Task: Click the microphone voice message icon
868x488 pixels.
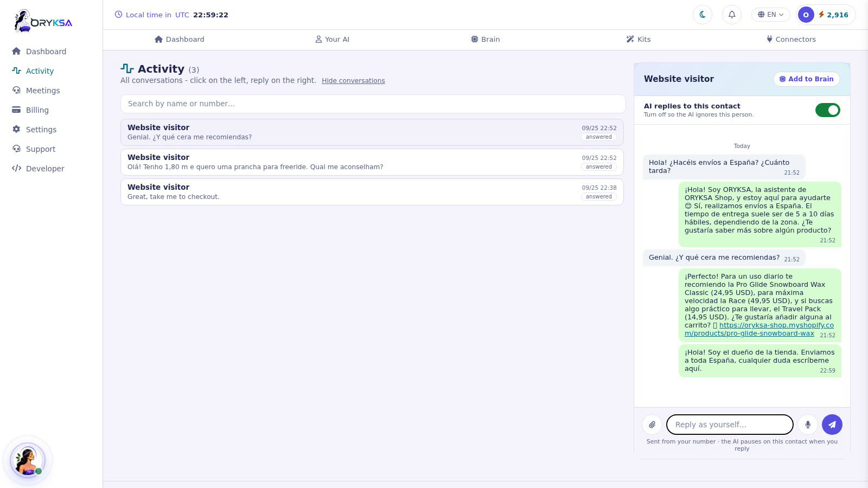Action: tap(808, 425)
